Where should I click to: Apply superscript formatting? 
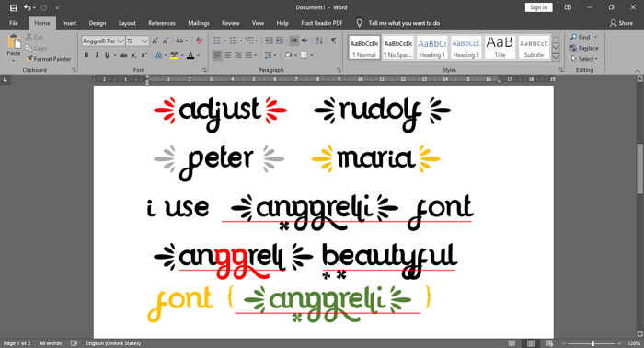[144, 55]
